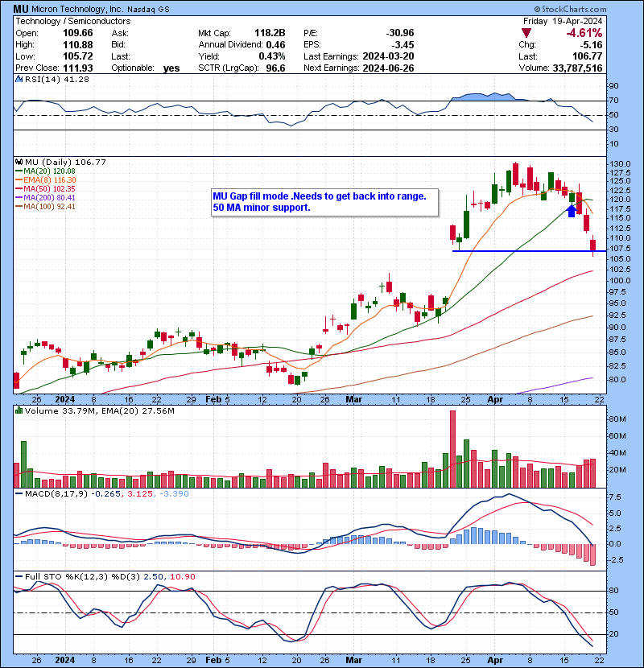Image resolution: width=644 pixels, height=668 pixels.
Task: Click the last red candlestick near 106.77
Action: (592, 245)
